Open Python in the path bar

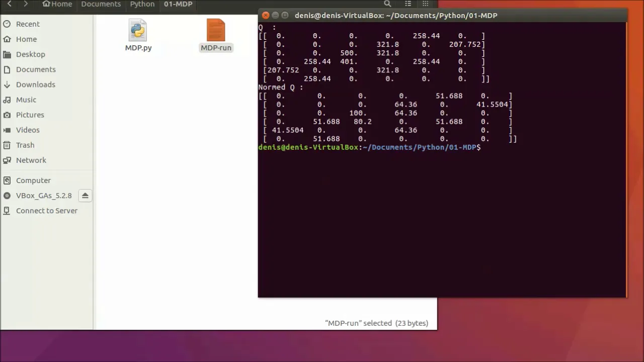tap(142, 4)
